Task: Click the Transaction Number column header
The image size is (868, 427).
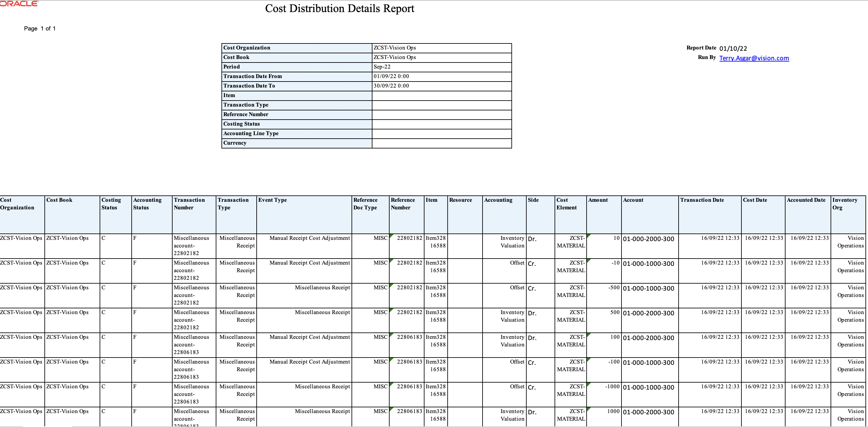Action: 194,215
